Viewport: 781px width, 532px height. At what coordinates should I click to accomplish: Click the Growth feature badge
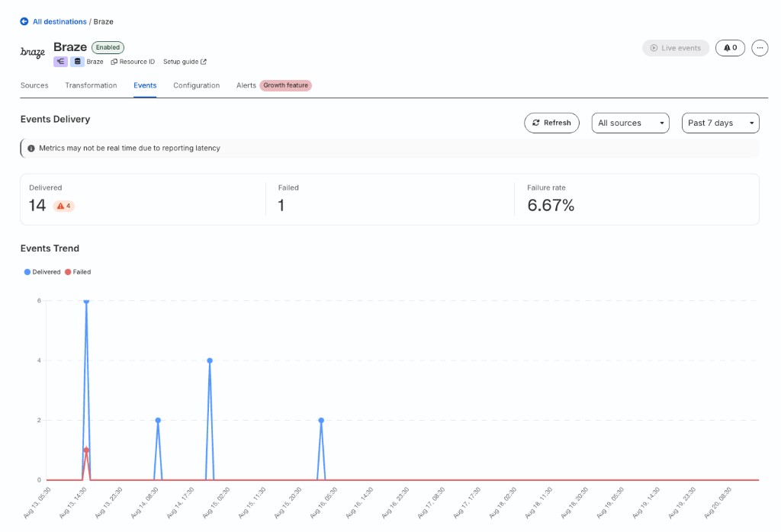click(x=285, y=85)
